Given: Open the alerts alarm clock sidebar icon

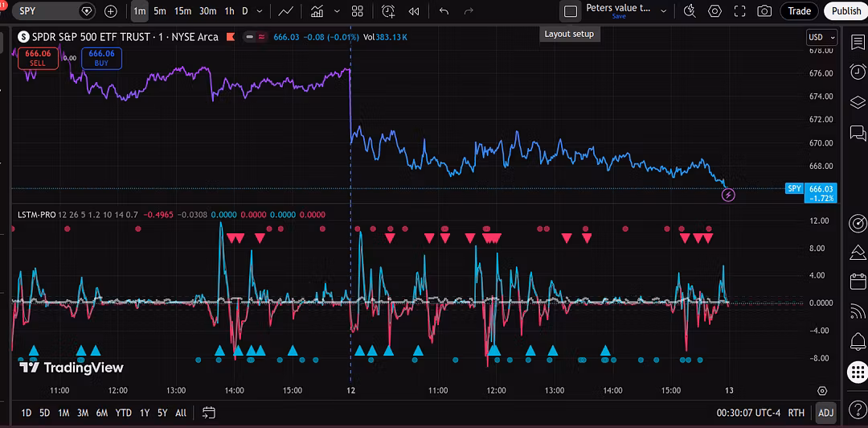Looking at the screenshot, I should click(x=858, y=72).
